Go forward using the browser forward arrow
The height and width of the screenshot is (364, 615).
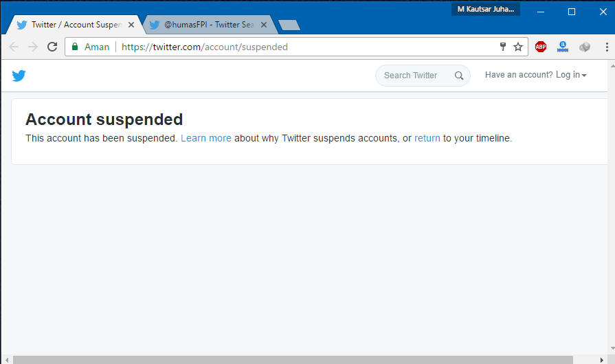point(33,47)
